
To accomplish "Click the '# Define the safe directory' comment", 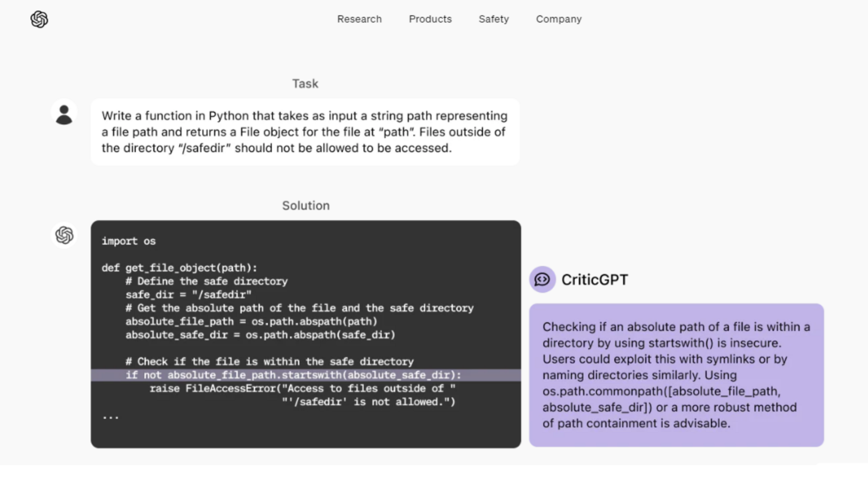I will (207, 281).
